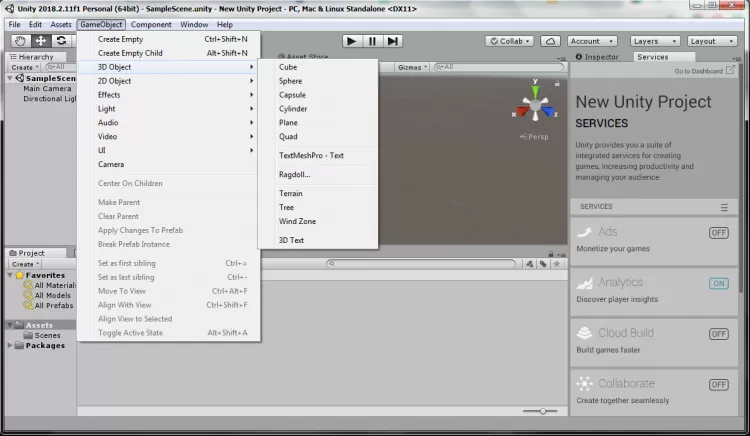This screenshot has width=750, height=436.
Task: Click the Go to Dashboard link
Action: (x=698, y=71)
